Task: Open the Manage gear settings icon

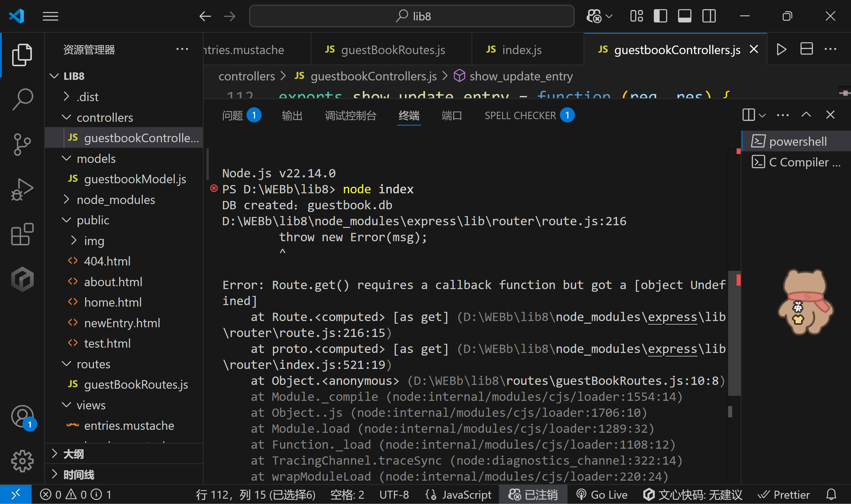Action: [22, 461]
